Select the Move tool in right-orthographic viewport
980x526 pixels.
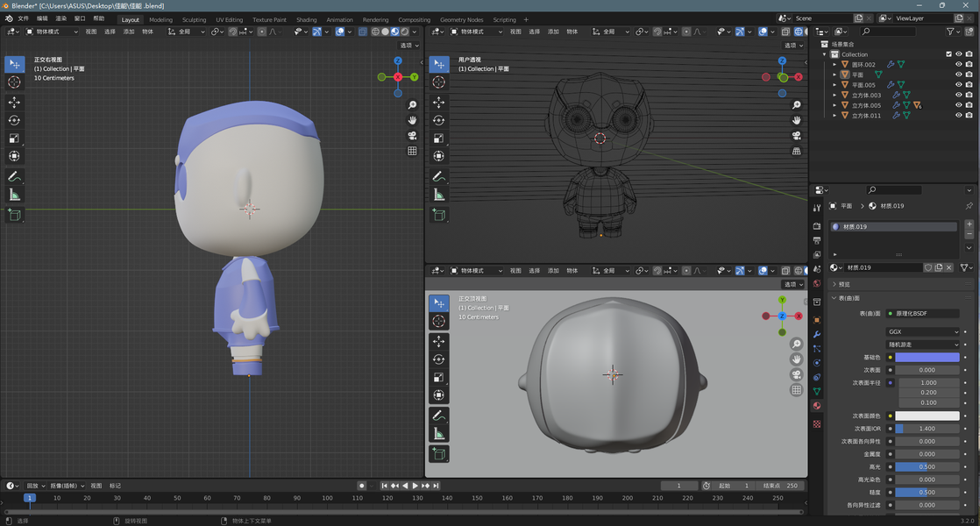(14, 102)
